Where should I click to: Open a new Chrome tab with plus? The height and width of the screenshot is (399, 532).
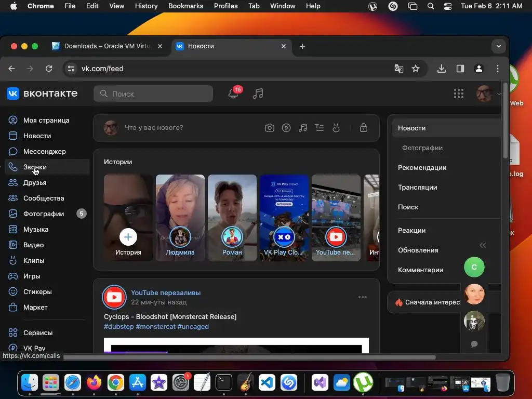pos(302,46)
